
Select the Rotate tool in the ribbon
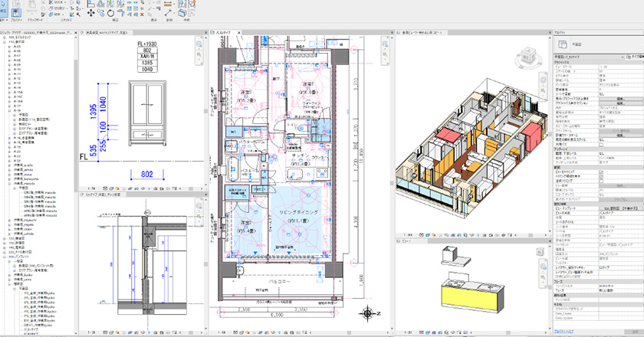pos(112,13)
